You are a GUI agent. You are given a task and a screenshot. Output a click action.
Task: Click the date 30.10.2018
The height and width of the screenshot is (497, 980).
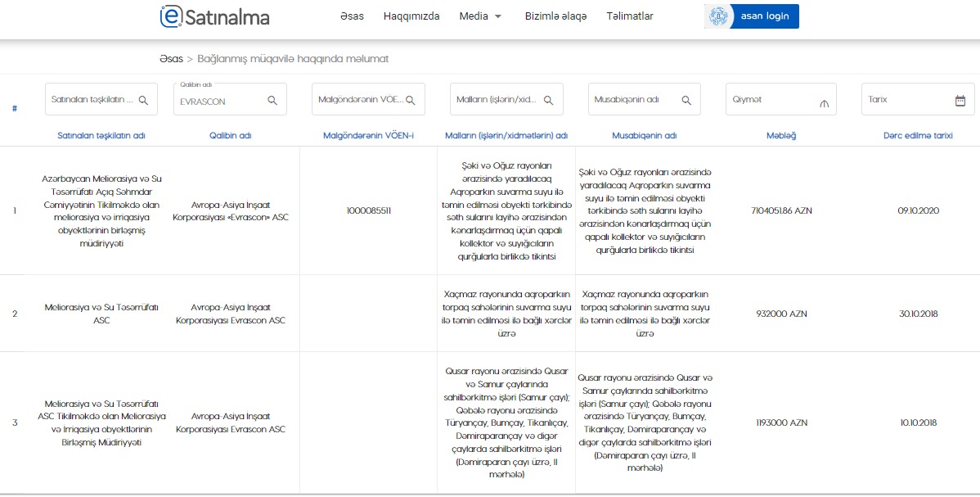(918, 314)
